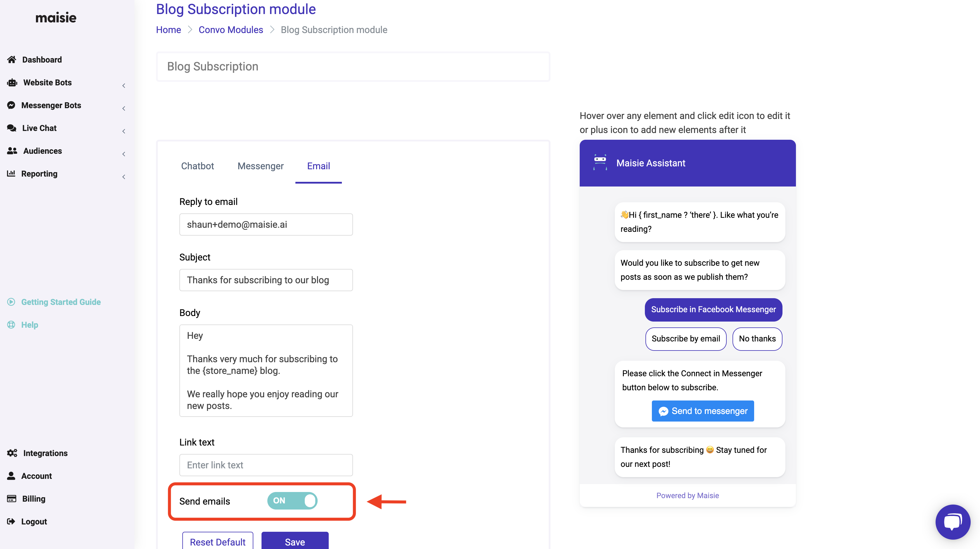Click the Messenger Bots icon in sidebar
980x549 pixels.
[11, 106]
